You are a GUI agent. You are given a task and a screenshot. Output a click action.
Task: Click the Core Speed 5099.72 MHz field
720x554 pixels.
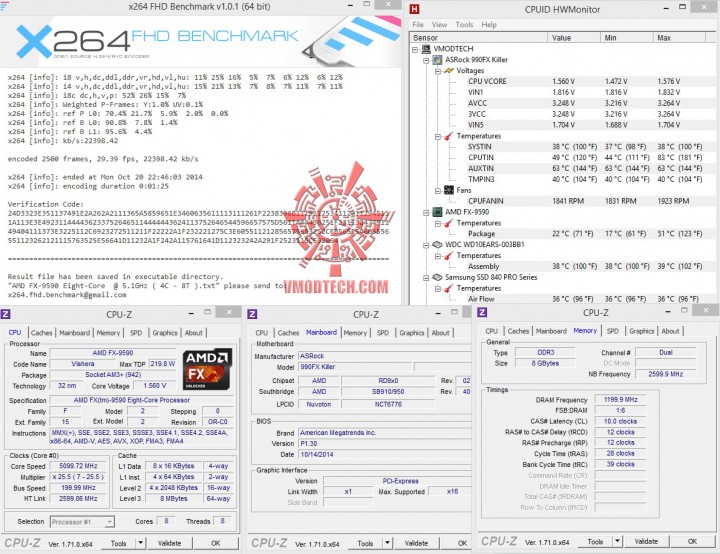79,466
